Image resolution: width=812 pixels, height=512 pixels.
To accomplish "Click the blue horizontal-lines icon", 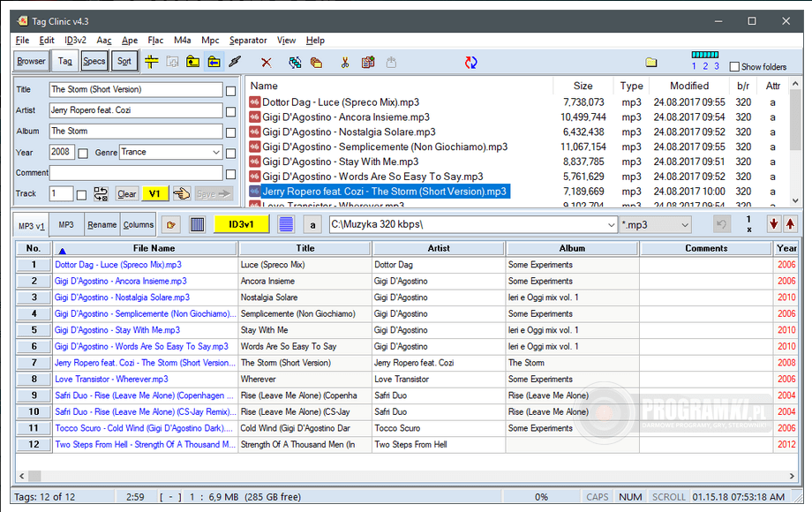I will point(286,225).
